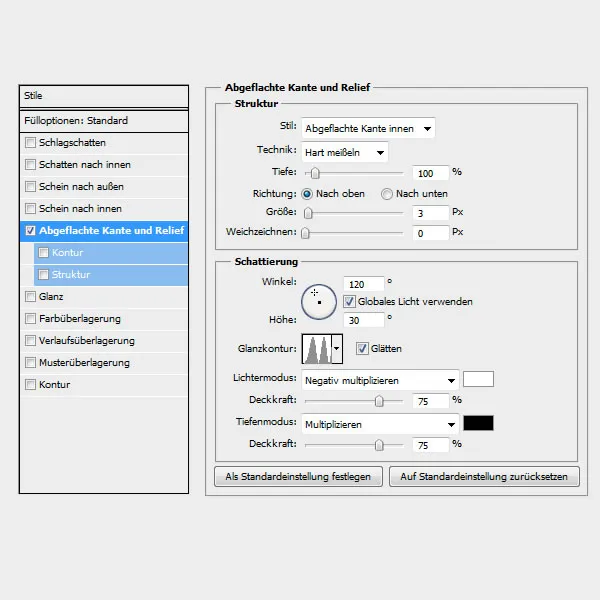Enable the Schlagschatten checkbox
This screenshot has width=600, height=600.
click(x=30, y=143)
